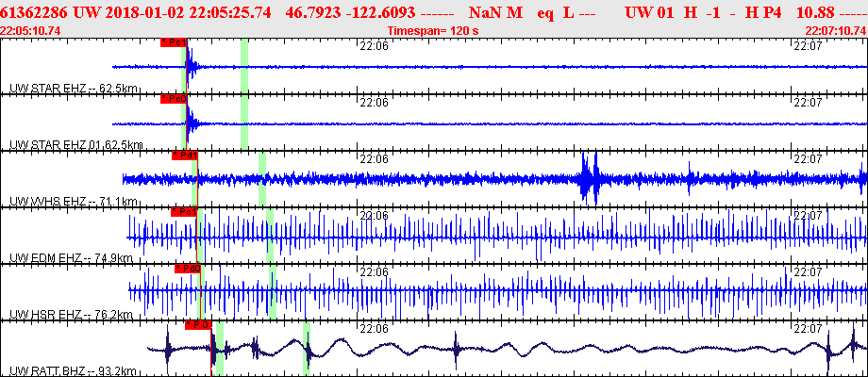Click the 22:06 time tick on the RATT trace
Viewport: 868px width, 377px height.
(375, 329)
